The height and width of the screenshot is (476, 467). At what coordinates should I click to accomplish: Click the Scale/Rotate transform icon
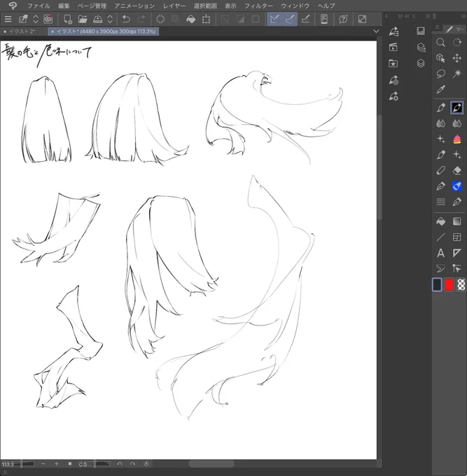click(x=206, y=20)
